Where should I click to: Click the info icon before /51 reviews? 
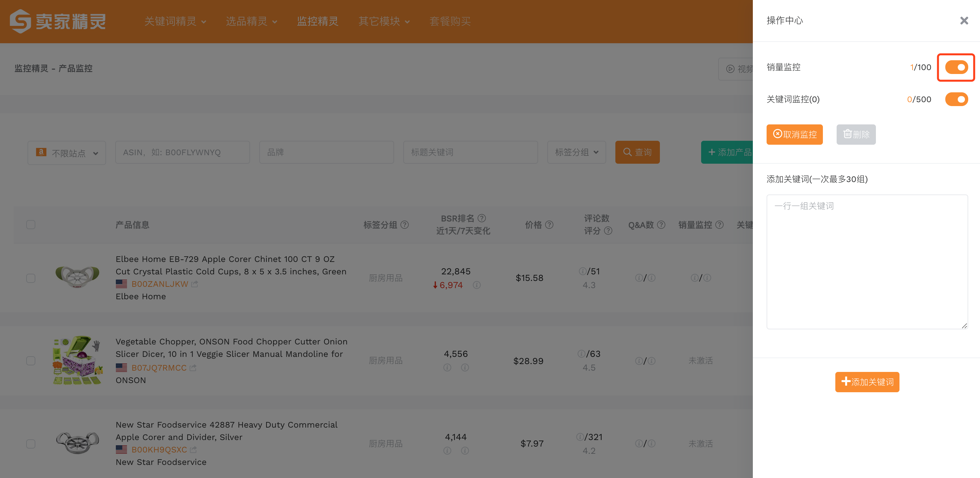pyautogui.click(x=582, y=271)
